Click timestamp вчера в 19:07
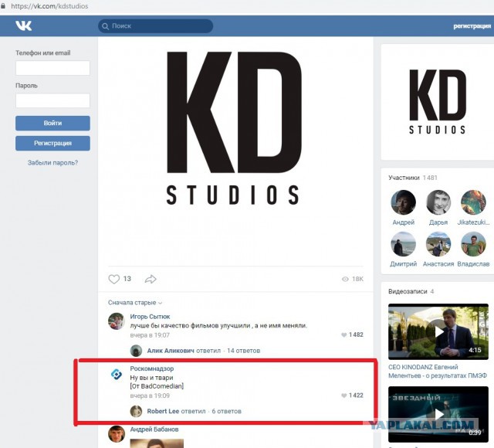Screen dimensions: 494x448 [150, 334]
